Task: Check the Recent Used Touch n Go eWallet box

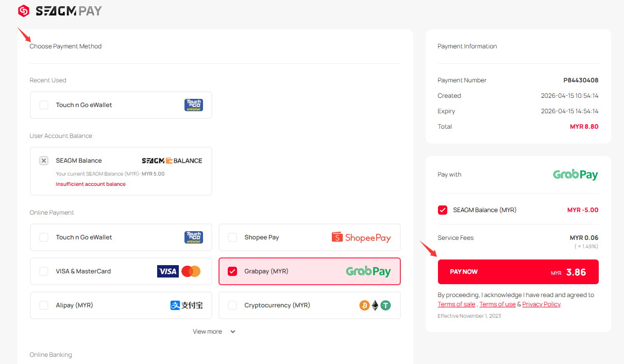Action: 44,105
